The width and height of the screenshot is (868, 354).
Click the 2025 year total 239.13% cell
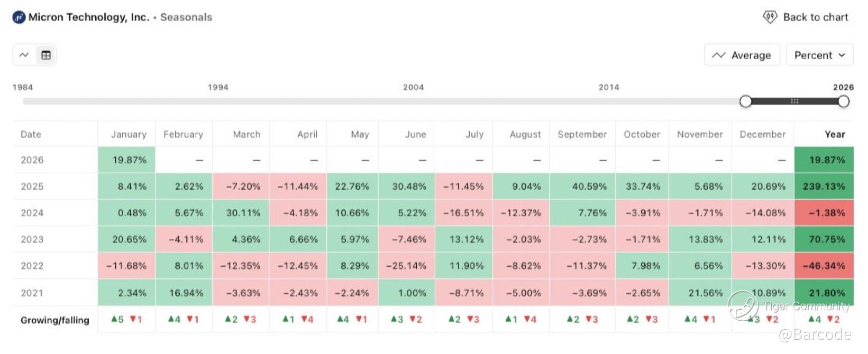(824, 187)
